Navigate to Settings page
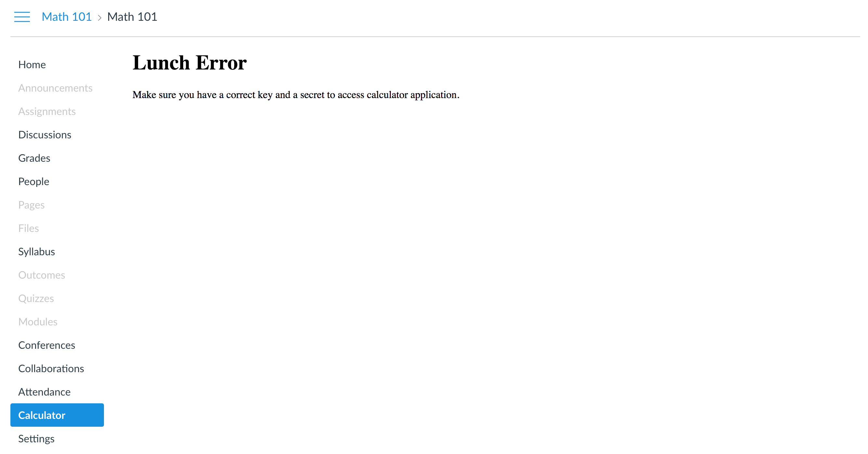 (36, 438)
